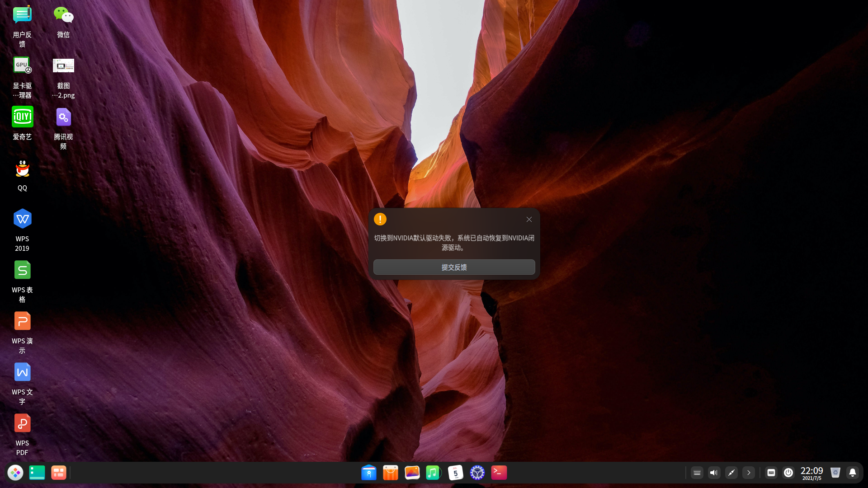Image resolution: width=868 pixels, height=488 pixels.
Task: Open the calendar app in the dock
Action: coord(455,473)
